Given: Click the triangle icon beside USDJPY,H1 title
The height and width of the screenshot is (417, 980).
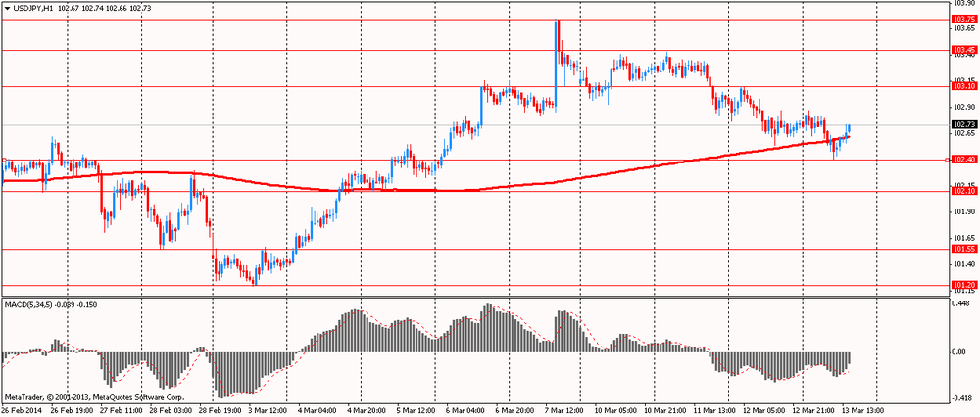Looking at the screenshot, I should point(7,8).
